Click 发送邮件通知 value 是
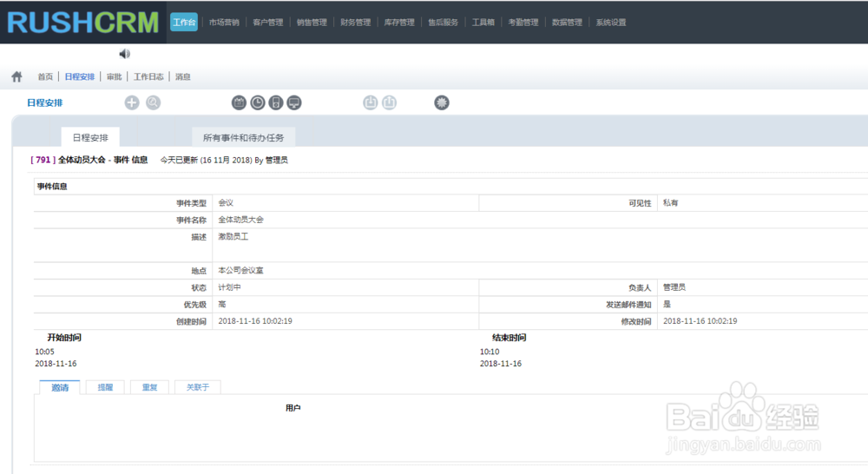Screen dimensions: 868x474 click(x=667, y=304)
